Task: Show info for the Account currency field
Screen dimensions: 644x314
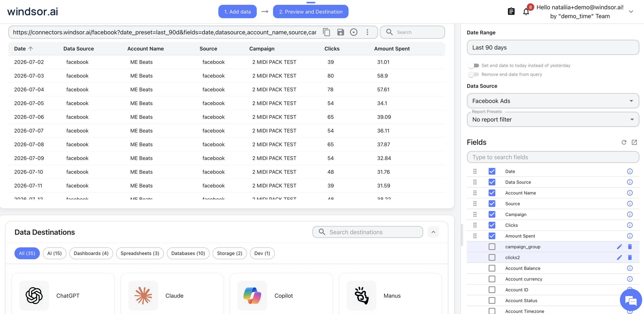Action: click(x=630, y=279)
